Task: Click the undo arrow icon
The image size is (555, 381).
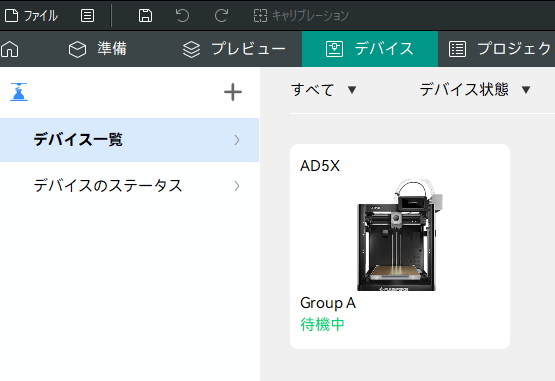Action: click(183, 16)
